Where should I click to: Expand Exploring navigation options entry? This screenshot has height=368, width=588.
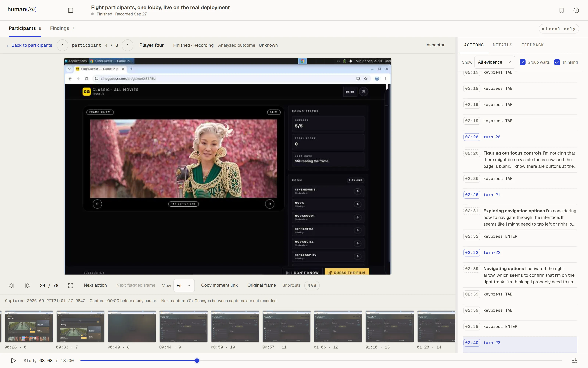[x=520, y=217]
